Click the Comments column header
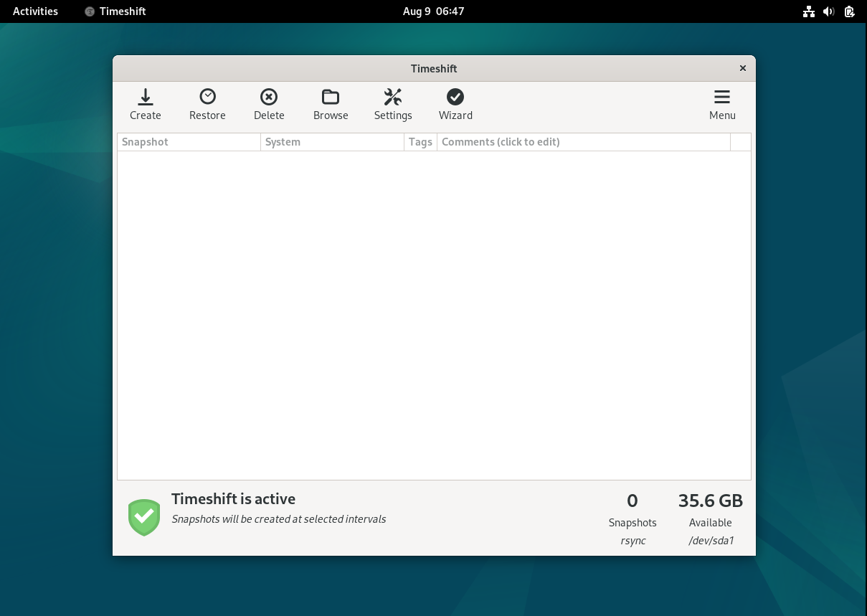 tap(584, 142)
